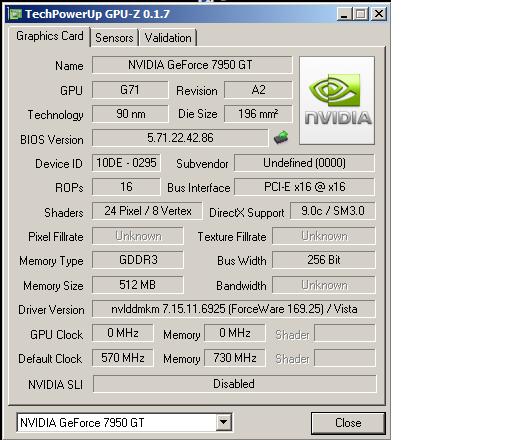The height and width of the screenshot is (440, 512).
Task: Click the Default Clock field 570 MHz
Action: pos(123,358)
